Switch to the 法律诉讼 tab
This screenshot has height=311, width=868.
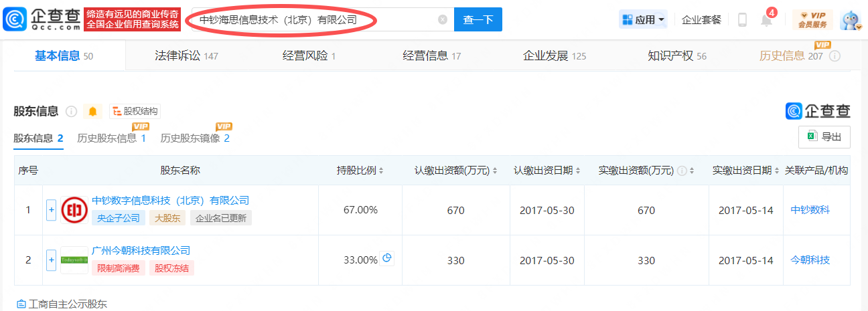click(x=183, y=56)
